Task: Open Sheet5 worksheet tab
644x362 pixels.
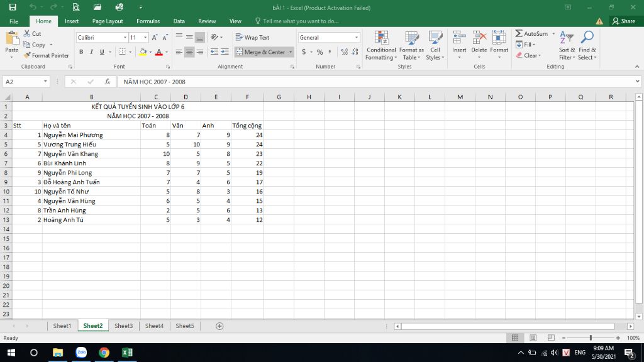Action: 185,326
